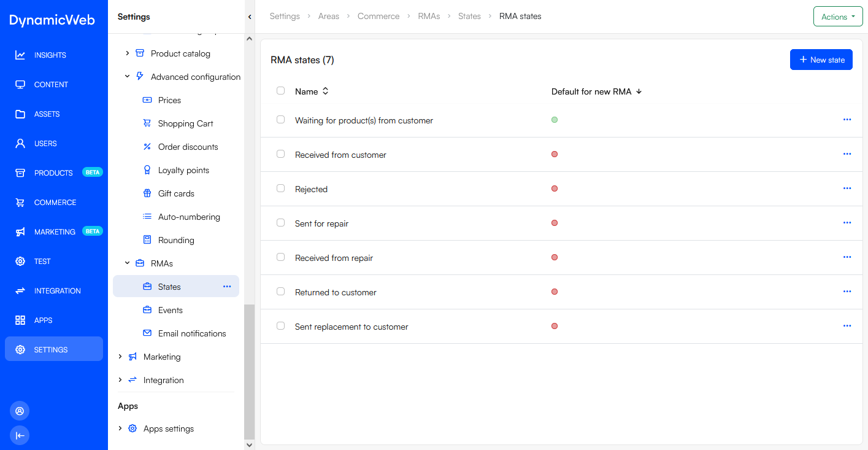Image resolution: width=868 pixels, height=450 pixels.
Task: Select Prices in the settings tree
Action: click(169, 100)
